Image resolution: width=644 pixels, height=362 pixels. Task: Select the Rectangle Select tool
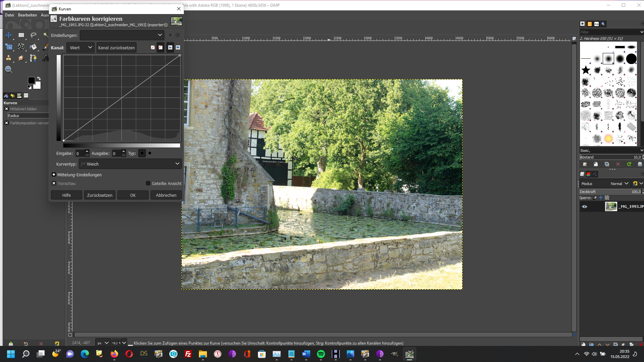pos(21,35)
